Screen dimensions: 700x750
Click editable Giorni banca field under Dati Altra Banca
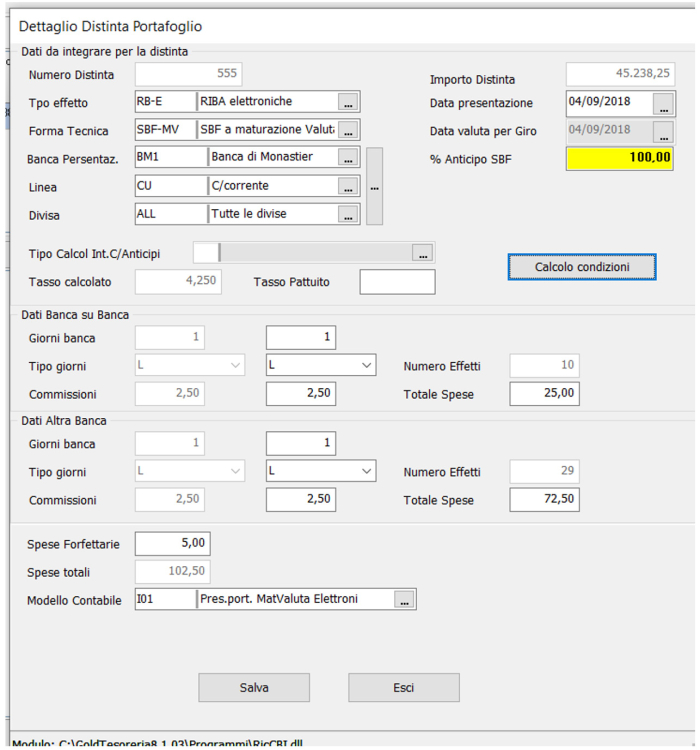point(301,444)
